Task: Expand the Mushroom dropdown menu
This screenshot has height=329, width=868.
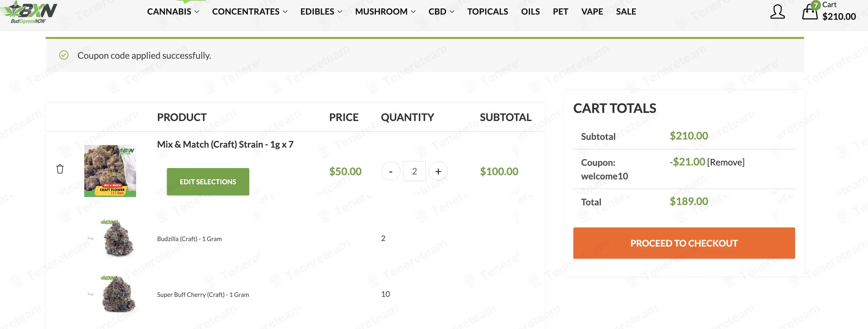Action: click(x=385, y=11)
